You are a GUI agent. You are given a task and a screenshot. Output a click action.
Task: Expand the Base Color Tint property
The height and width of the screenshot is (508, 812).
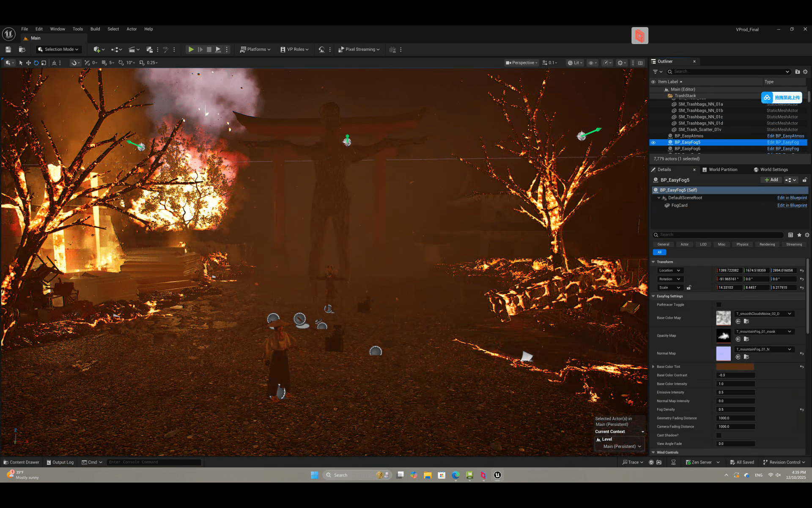653,367
